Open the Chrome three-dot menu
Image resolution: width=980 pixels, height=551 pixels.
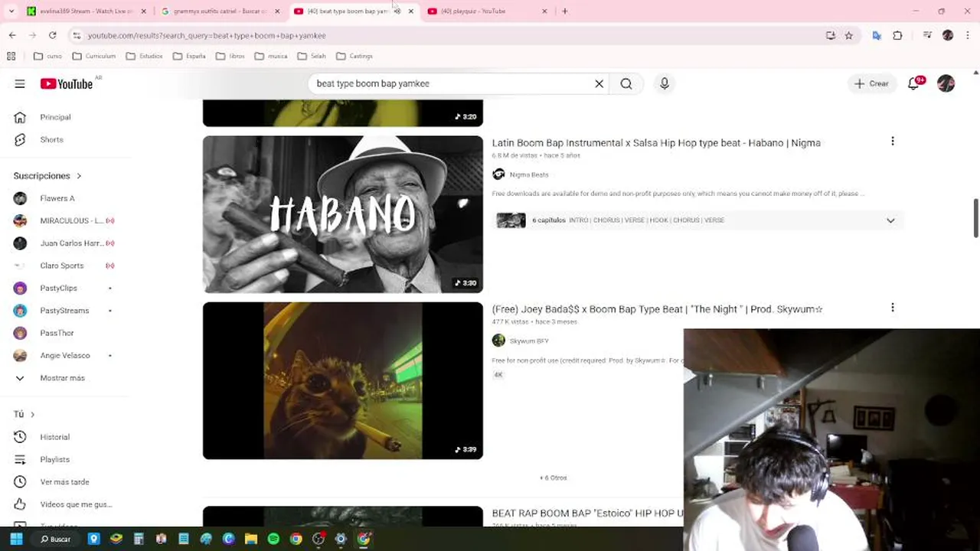tap(966, 35)
